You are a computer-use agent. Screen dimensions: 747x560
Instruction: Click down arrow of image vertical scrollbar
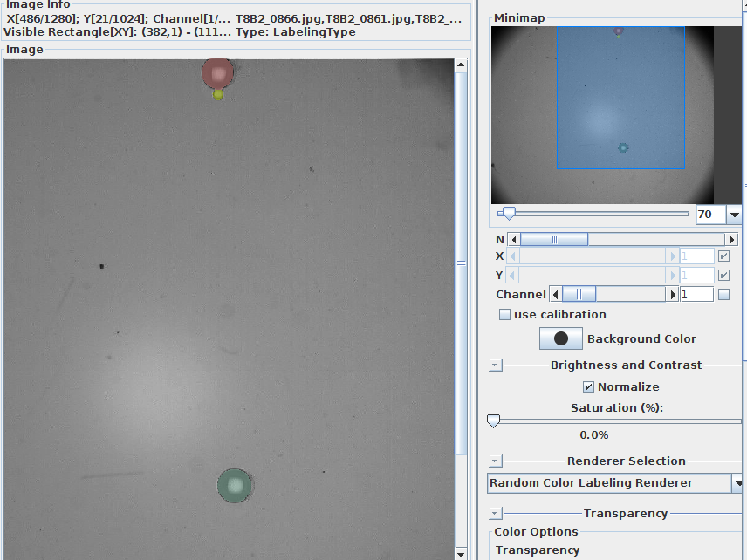tap(461, 554)
